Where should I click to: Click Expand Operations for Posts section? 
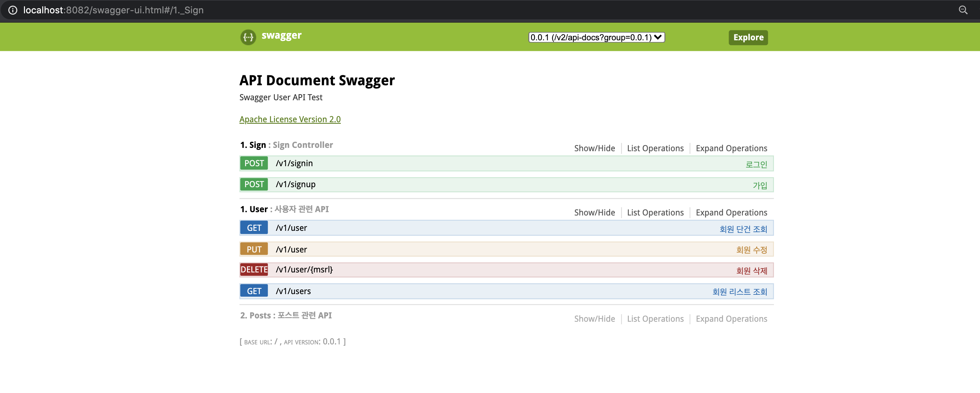coord(731,319)
